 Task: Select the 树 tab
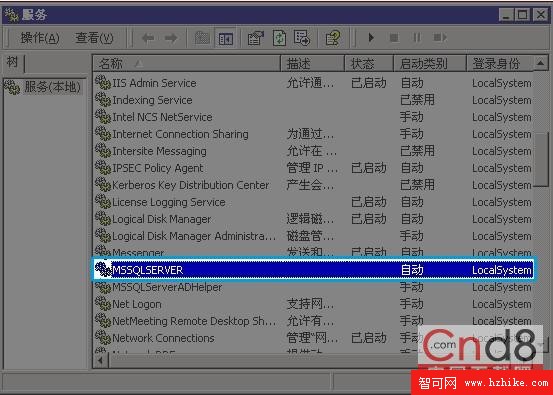click(13, 63)
